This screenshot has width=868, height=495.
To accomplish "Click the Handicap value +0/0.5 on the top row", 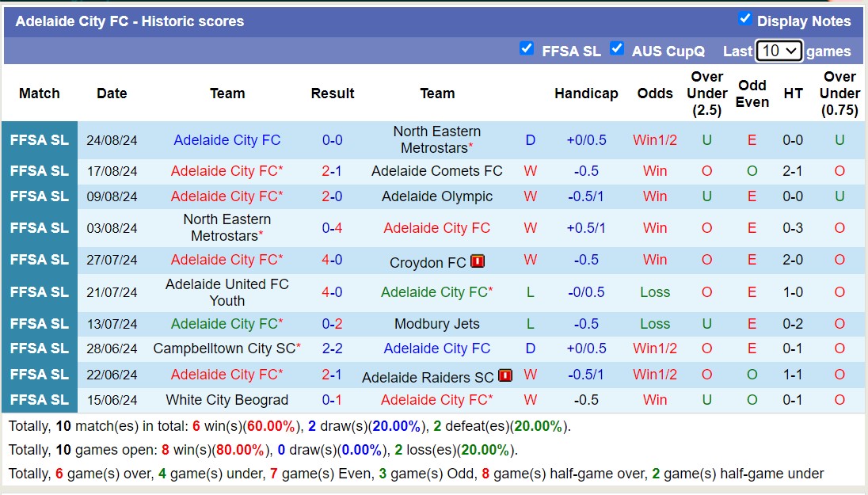I will point(586,139).
